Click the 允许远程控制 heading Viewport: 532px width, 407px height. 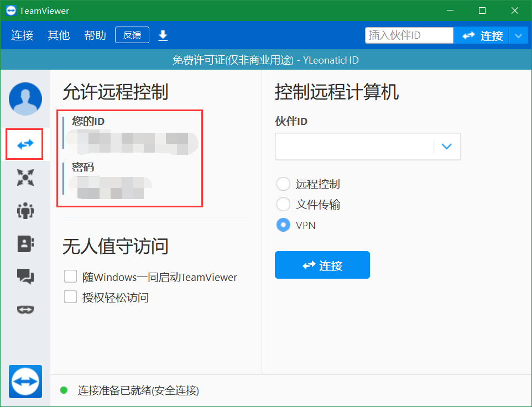[116, 92]
